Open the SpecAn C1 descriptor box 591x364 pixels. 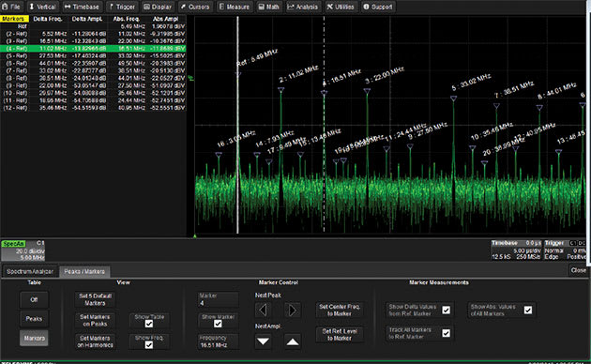pos(23,250)
